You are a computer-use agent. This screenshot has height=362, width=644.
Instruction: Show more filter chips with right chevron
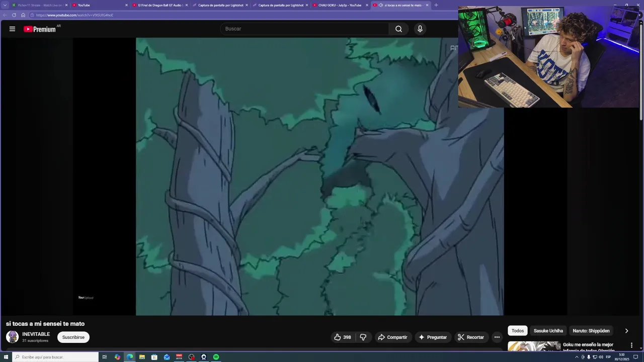click(x=626, y=331)
